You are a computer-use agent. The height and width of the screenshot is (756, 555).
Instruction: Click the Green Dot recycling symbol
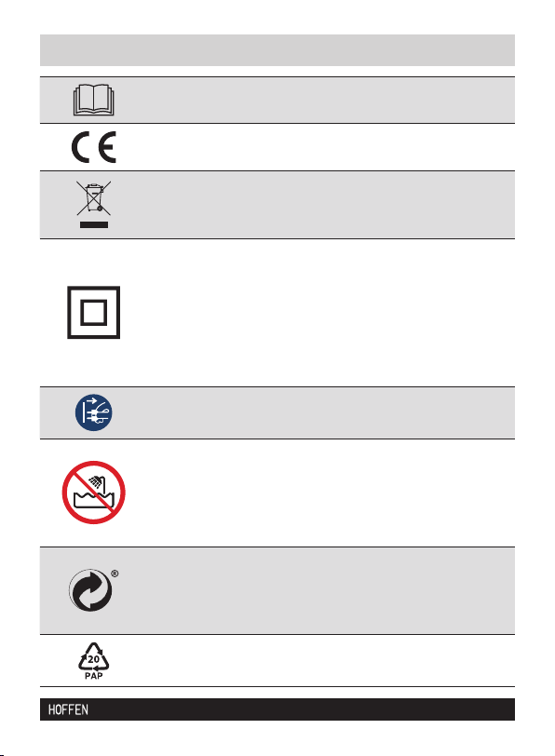tap(90, 590)
